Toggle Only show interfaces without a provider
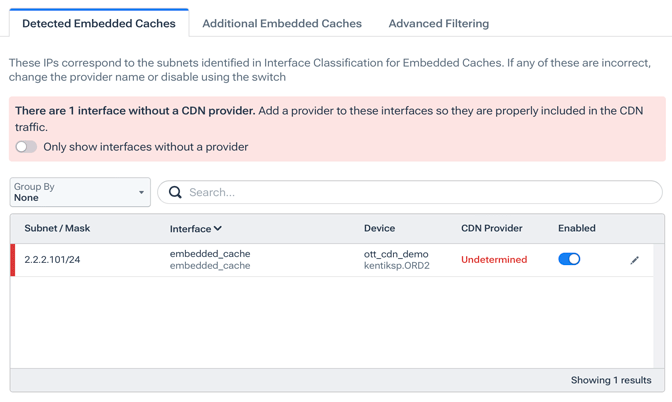 coord(26,147)
